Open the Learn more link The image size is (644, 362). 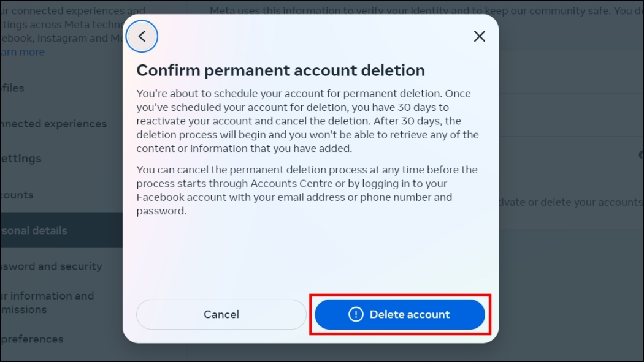[x=22, y=51]
